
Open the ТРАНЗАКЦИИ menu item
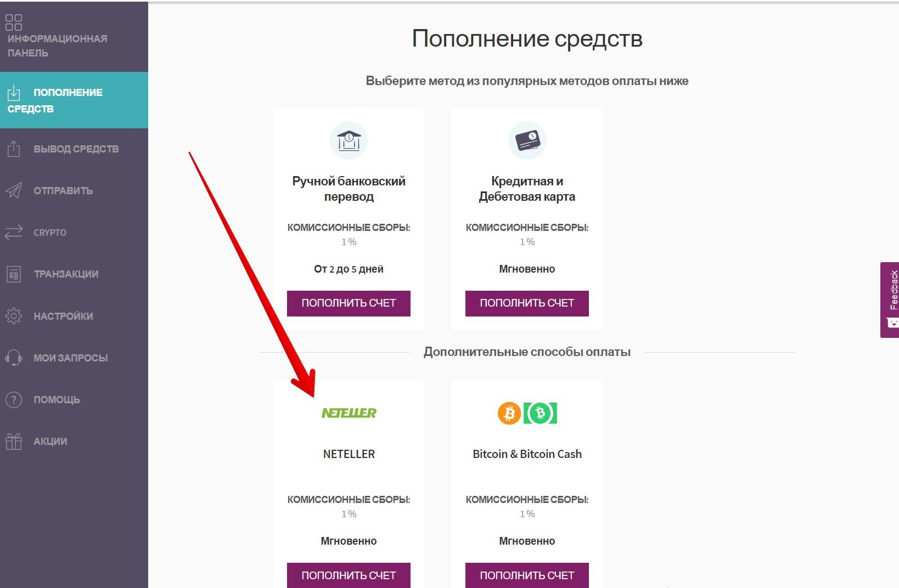tap(66, 274)
